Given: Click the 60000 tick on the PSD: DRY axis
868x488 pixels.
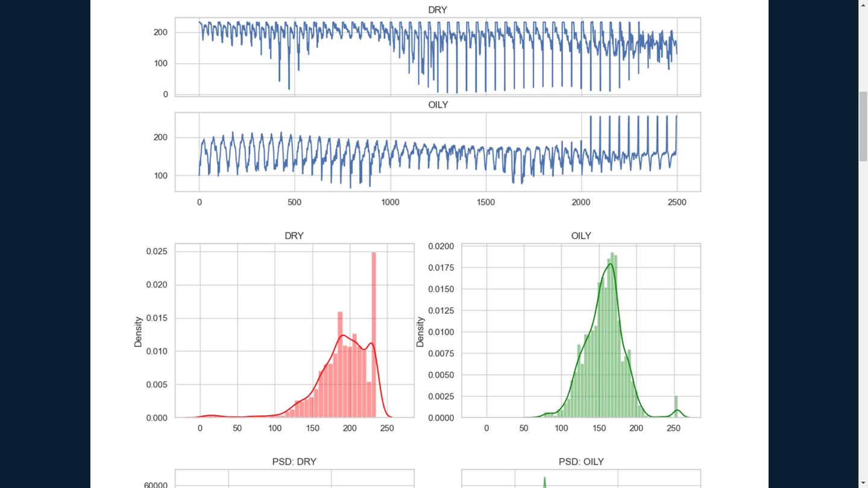Looking at the screenshot, I should coord(156,484).
